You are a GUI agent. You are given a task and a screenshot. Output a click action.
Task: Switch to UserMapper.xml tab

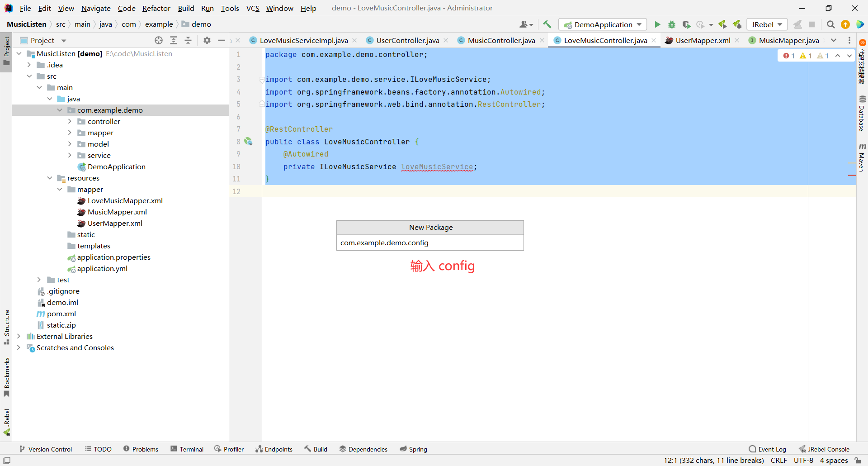coord(703,40)
